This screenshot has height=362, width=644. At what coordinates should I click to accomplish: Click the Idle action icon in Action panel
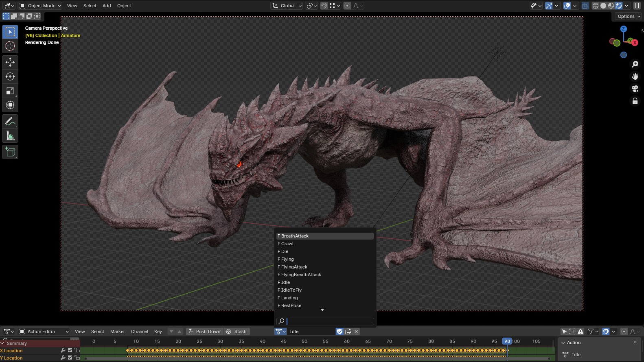coord(565,355)
